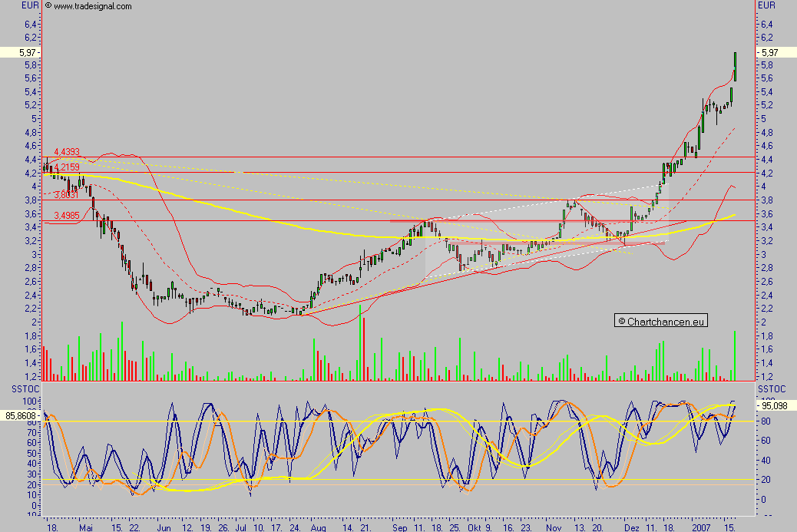The width and height of the screenshot is (797, 532).
Task: Select the 85,8608 stochastic value tag
Action: (x=20, y=415)
